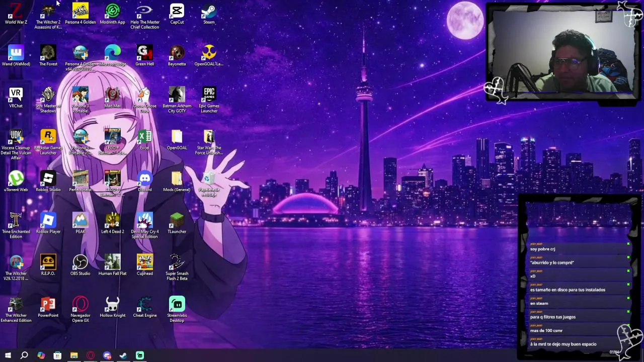Switch to Steam in the taskbar
The height and width of the screenshot is (362, 644).
click(123, 355)
